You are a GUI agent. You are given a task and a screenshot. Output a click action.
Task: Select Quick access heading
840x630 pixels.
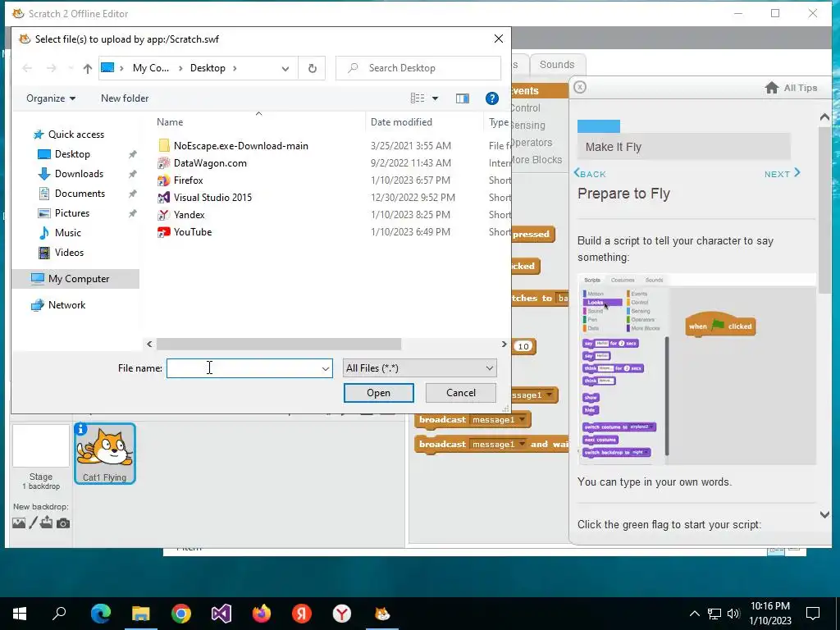(76, 135)
